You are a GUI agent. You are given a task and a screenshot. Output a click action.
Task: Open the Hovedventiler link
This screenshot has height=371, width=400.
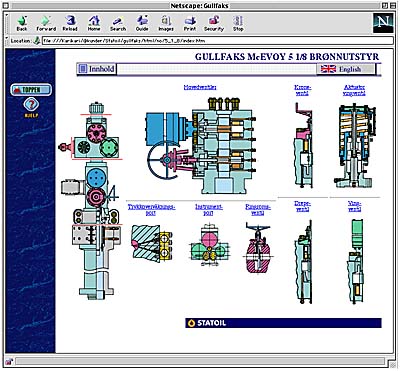point(200,87)
